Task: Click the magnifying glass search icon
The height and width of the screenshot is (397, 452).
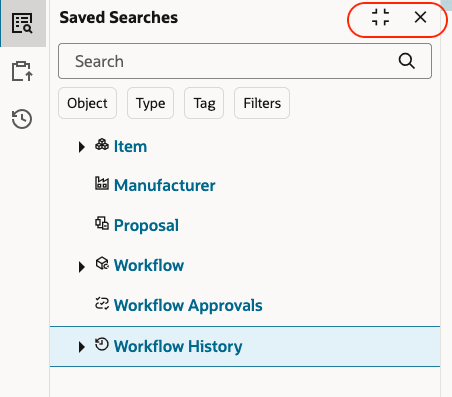Action: (407, 61)
